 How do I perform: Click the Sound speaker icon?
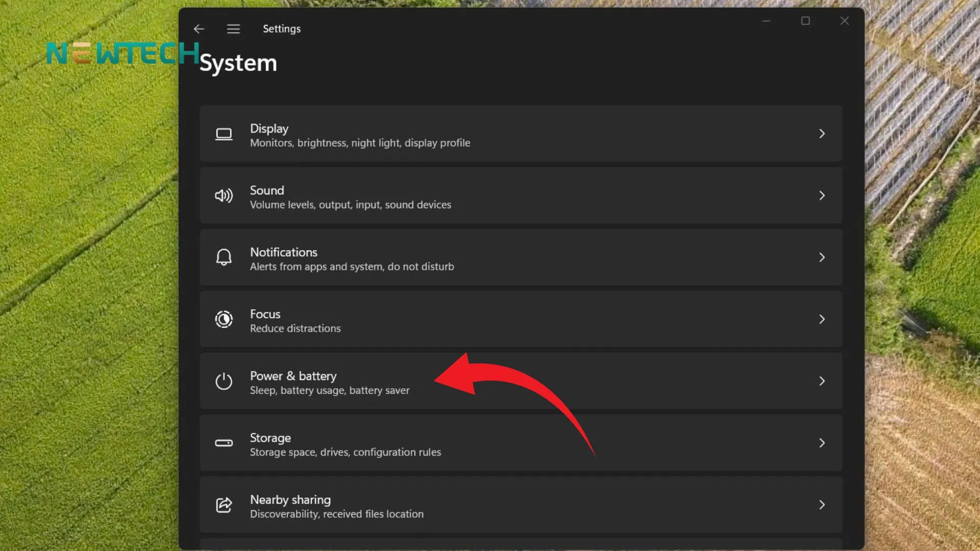click(x=224, y=196)
